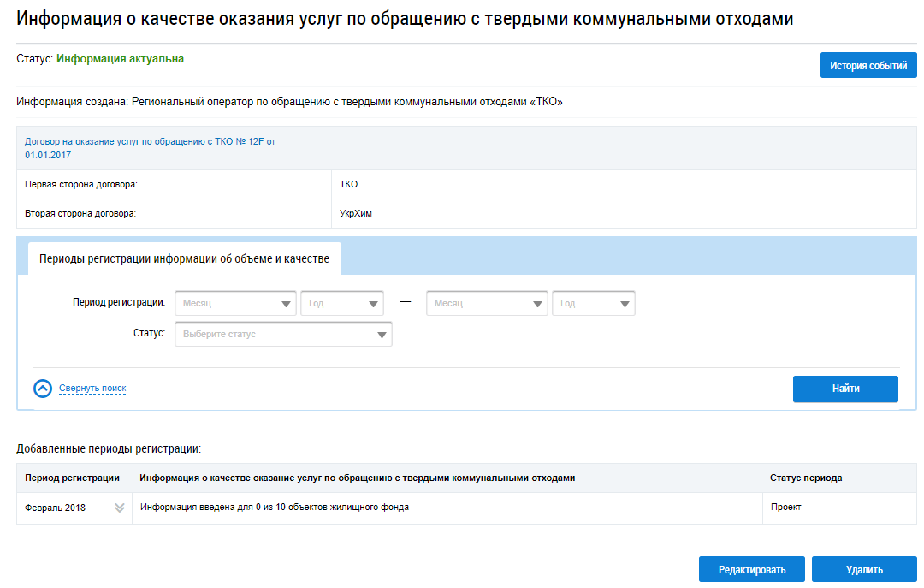This screenshot has height=588, width=924.
Task: Select the Периоды регистрации информации tab
Action: [x=185, y=258]
